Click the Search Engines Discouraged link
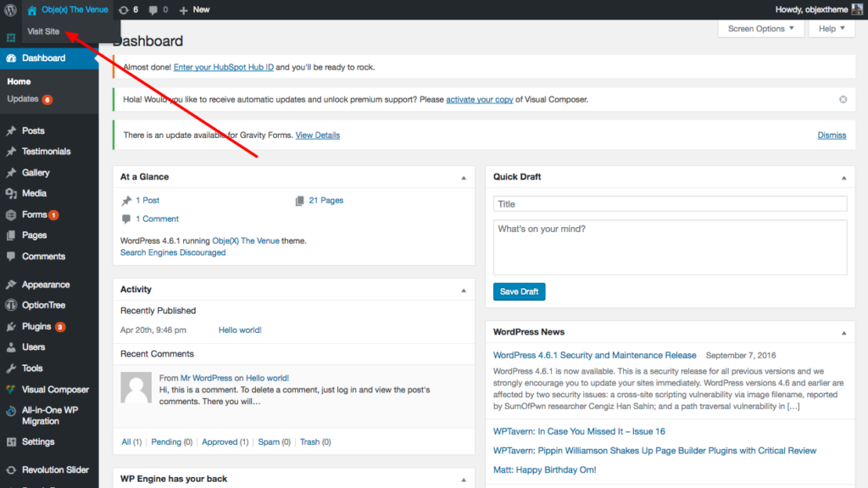Screen dimensions: 868x488 [173, 252]
